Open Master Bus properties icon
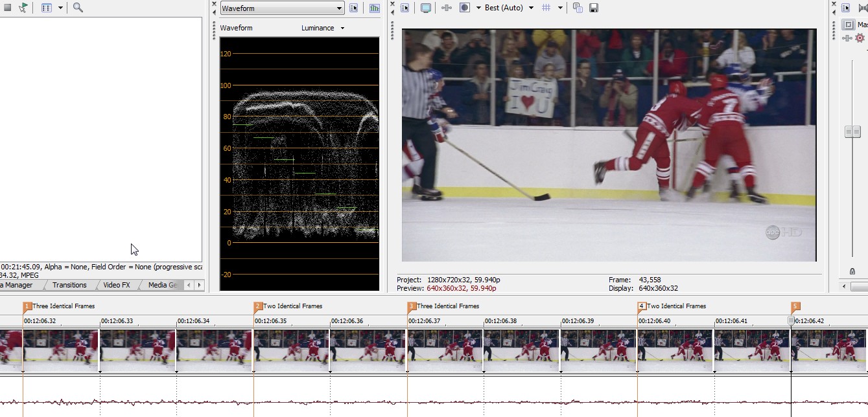The width and height of the screenshot is (868, 417). pos(846,8)
